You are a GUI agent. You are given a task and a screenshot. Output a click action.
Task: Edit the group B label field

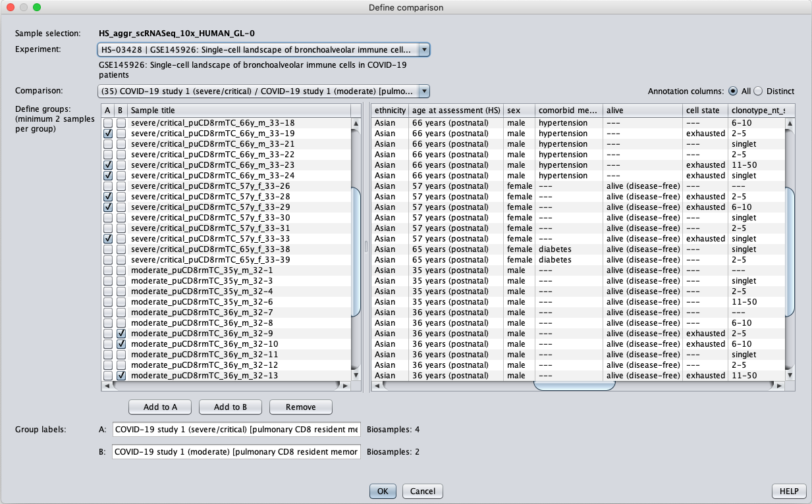237,452
